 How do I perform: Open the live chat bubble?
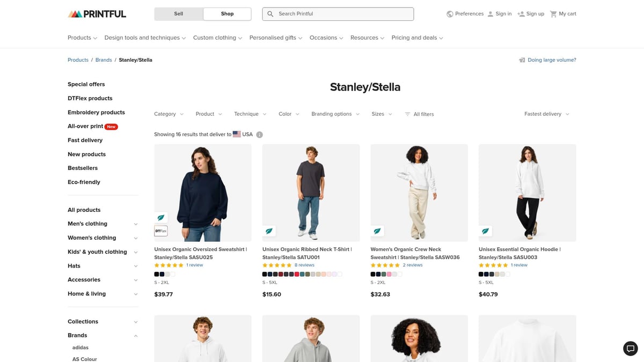coord(630,348)
